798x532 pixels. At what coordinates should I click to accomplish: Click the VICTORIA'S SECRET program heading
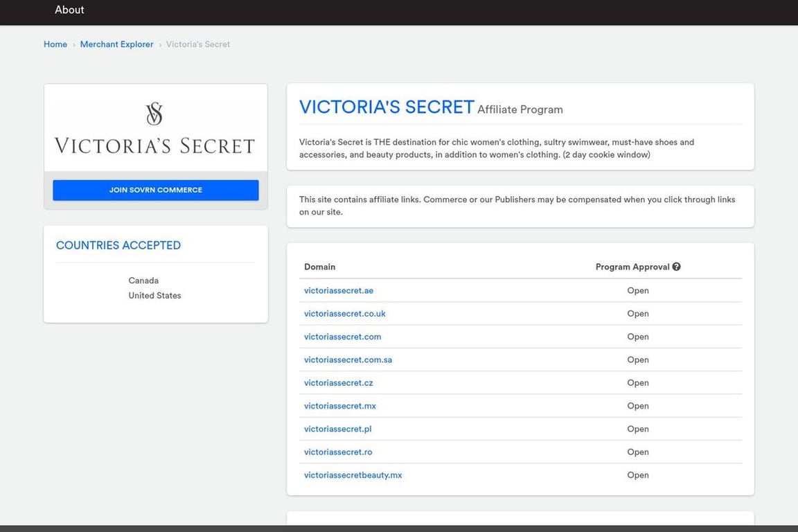click(x=387, y=107)
